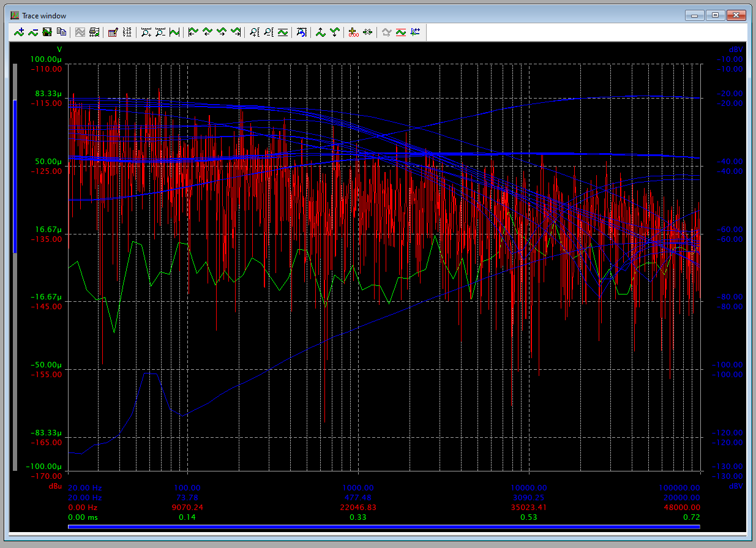Click the remove trace icon with minus sign
The width and height of the screenshot is (756, 548).
(33, 32)
